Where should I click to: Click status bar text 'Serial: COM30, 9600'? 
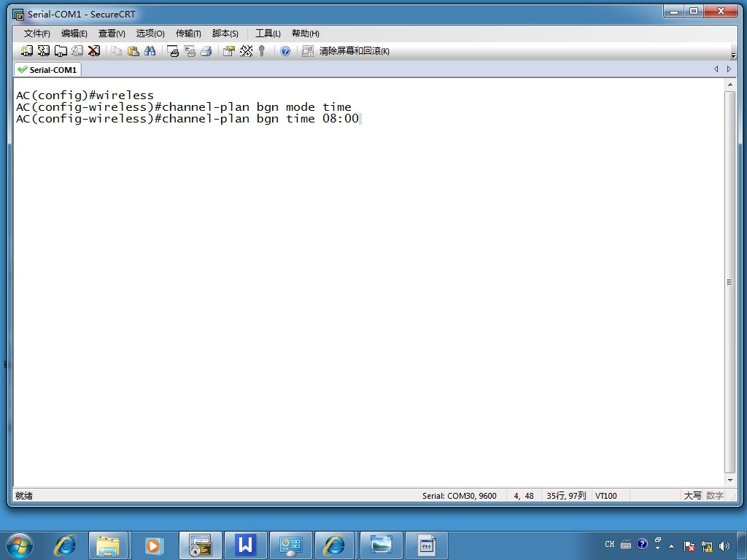460,496
